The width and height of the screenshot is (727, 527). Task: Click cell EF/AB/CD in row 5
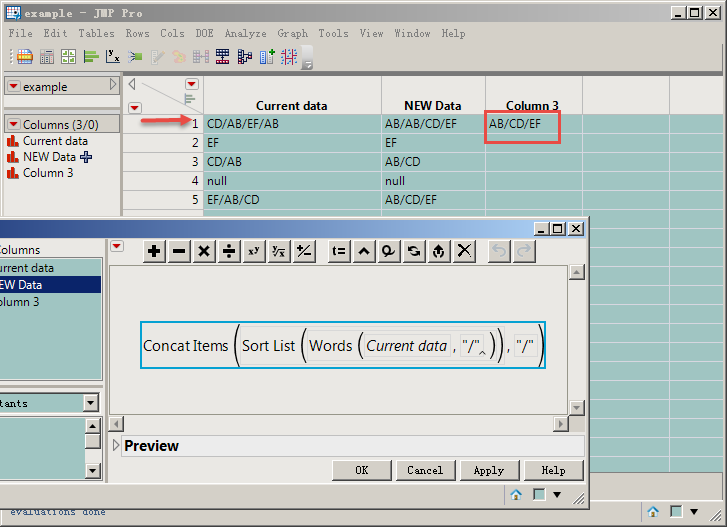click(x=292, y=200)
